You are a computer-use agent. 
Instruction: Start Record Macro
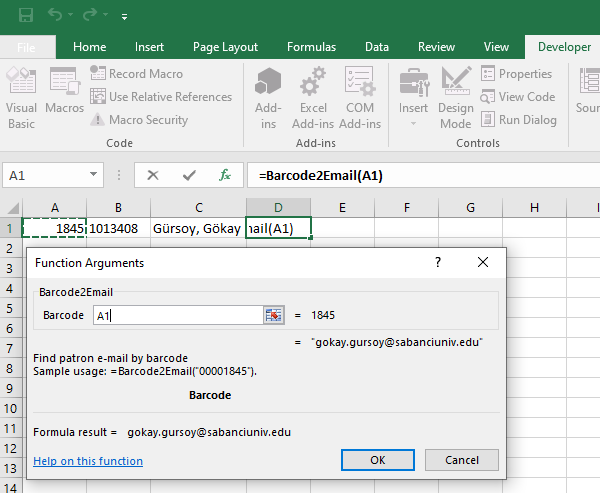pos(137,73)
